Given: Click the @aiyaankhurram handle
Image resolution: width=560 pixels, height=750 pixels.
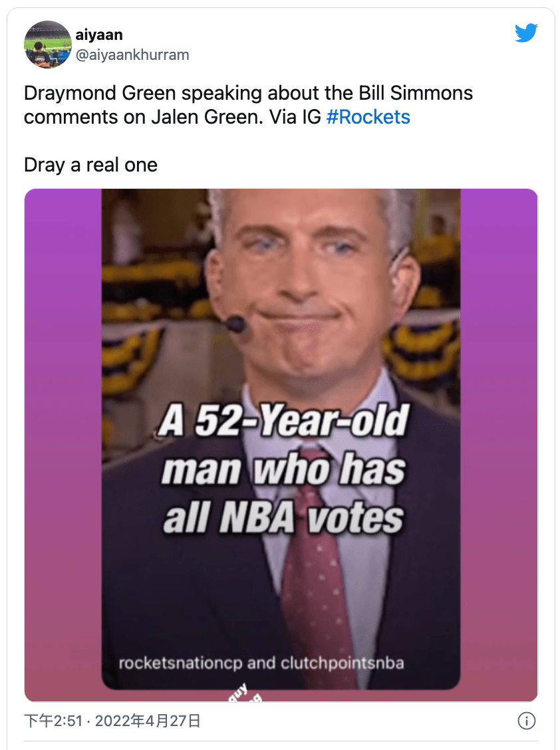Looking at the screenshot, I should point(132,55).
